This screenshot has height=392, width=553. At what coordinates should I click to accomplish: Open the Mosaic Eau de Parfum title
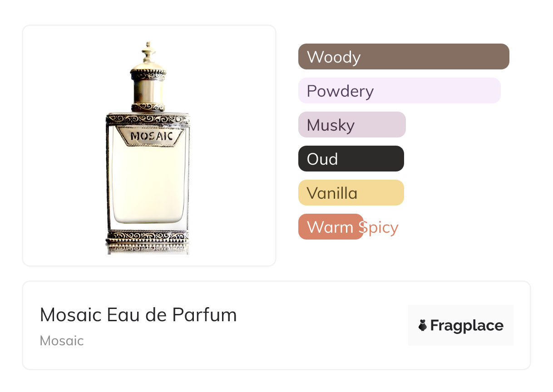click(x=138, y=315)
